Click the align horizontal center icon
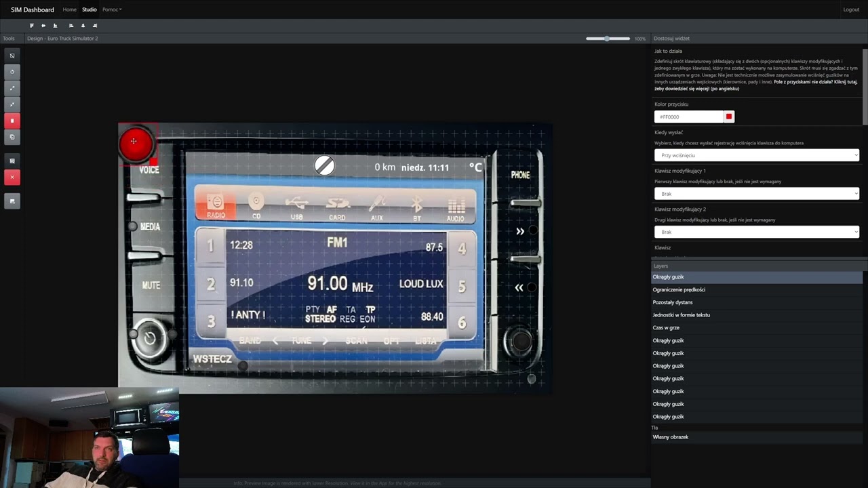 tap(83, 26)
